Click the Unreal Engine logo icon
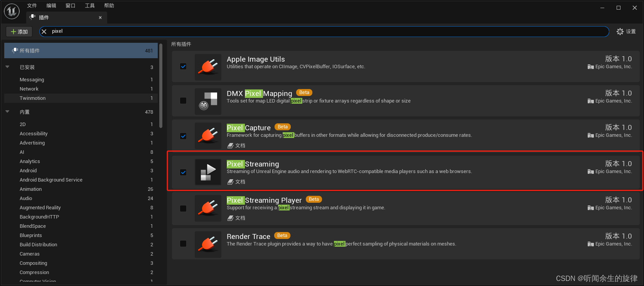This screenshot has height=286, width=644. (x=12, y=11)
